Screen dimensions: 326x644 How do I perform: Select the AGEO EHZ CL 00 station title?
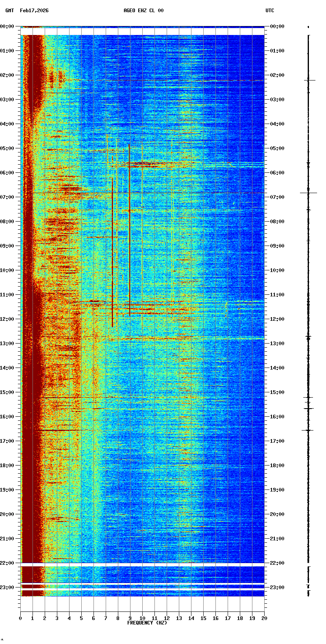(x=143, y=11)
